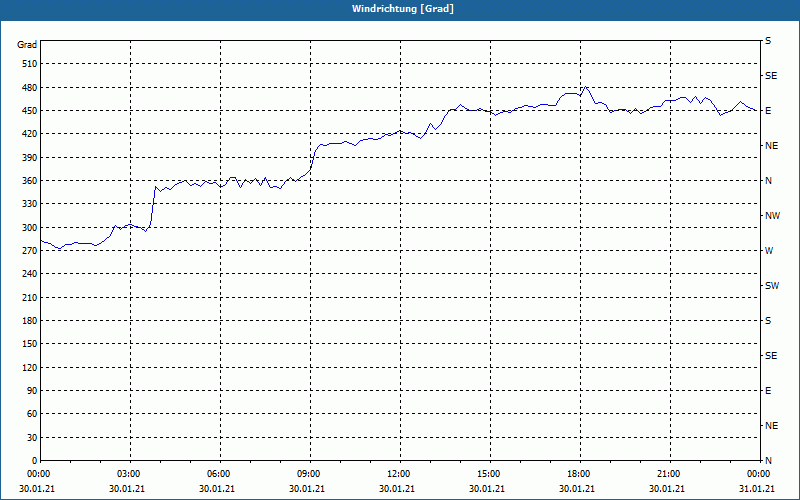Select the 270 y-axis value
Image resolution: width=800 pixels, height=500 pixels.
coord(30,251)
